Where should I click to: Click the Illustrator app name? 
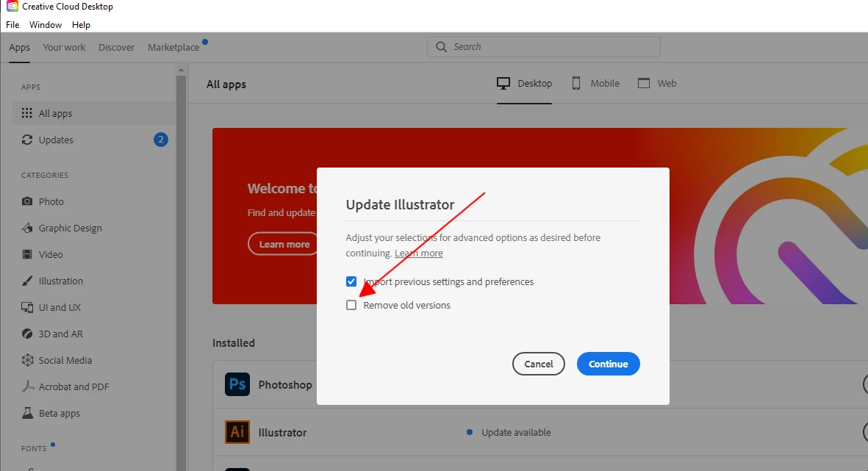(x=282, y=432)
